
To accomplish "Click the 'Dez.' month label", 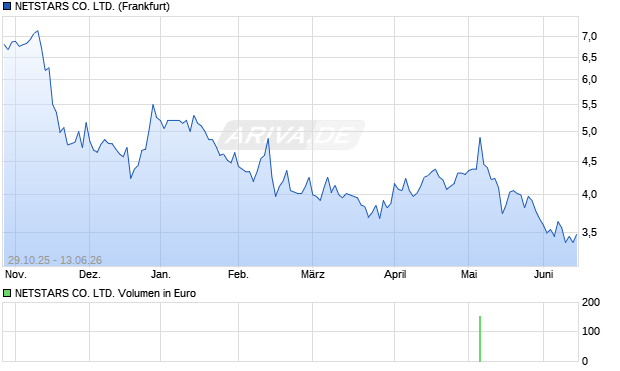I will point(90,274).
